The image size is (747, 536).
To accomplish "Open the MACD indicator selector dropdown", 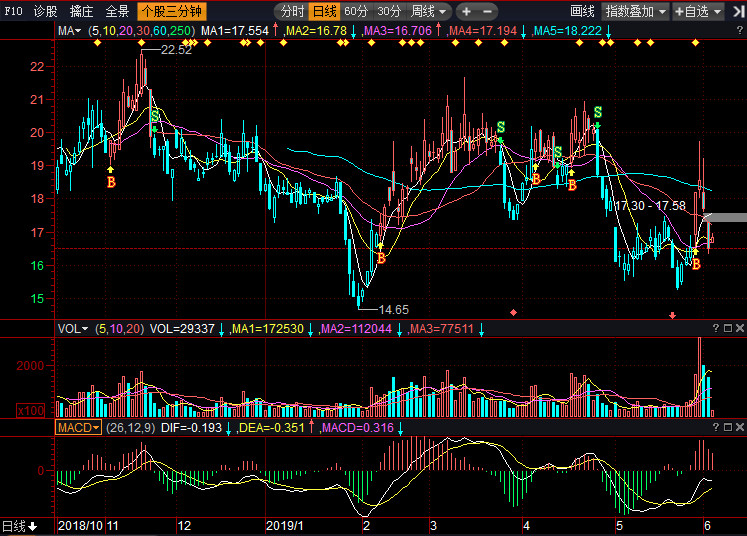I will coord(78,427).
